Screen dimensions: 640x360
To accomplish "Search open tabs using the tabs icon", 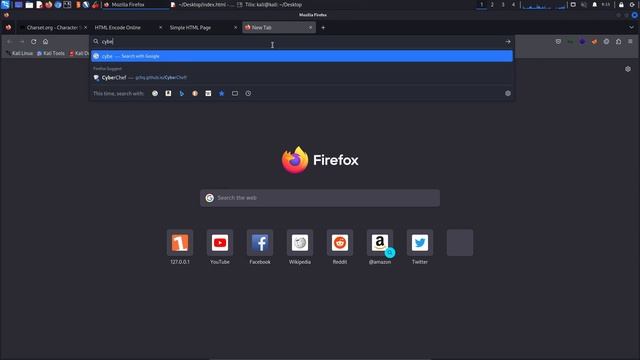I will point(235,93).
